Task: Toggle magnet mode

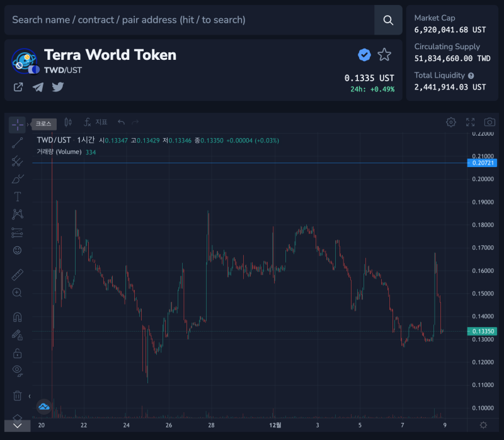Action: [18, 317]
